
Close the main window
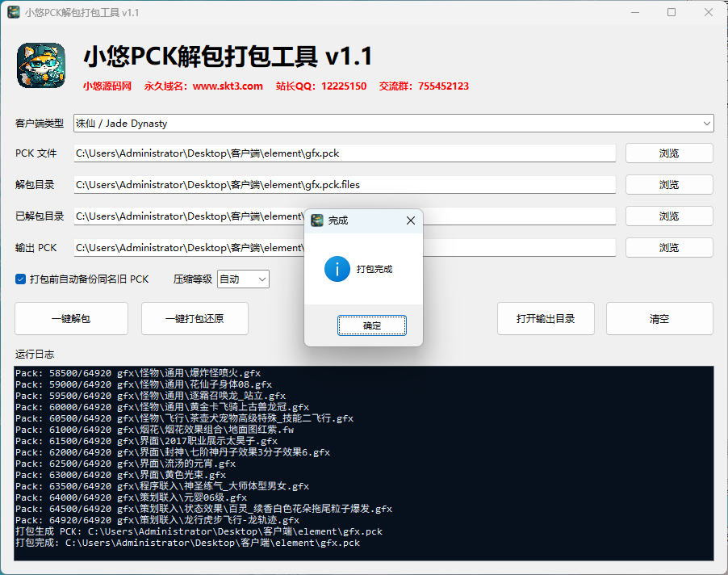(x=708, y=12)
